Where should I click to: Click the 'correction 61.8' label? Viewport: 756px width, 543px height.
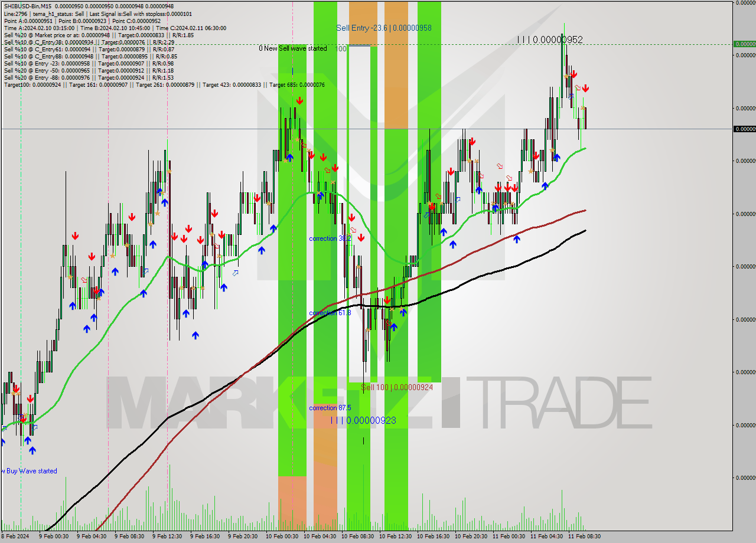(330, 313)
